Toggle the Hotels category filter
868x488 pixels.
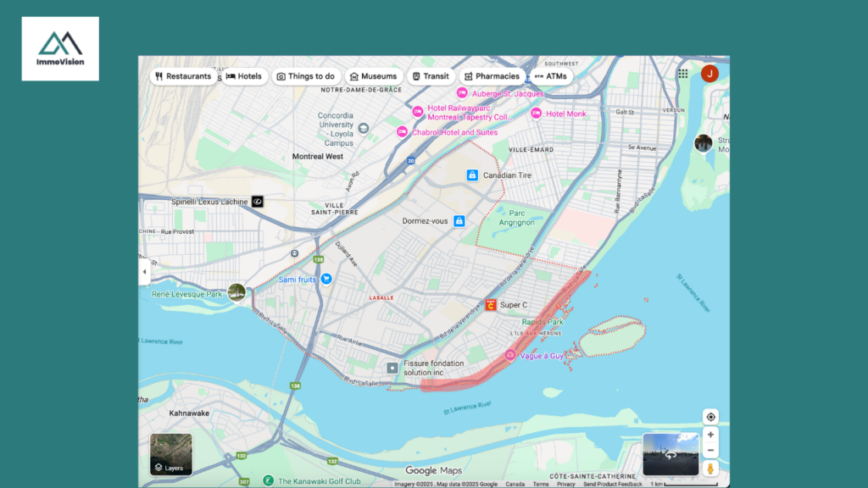[244, 76]
